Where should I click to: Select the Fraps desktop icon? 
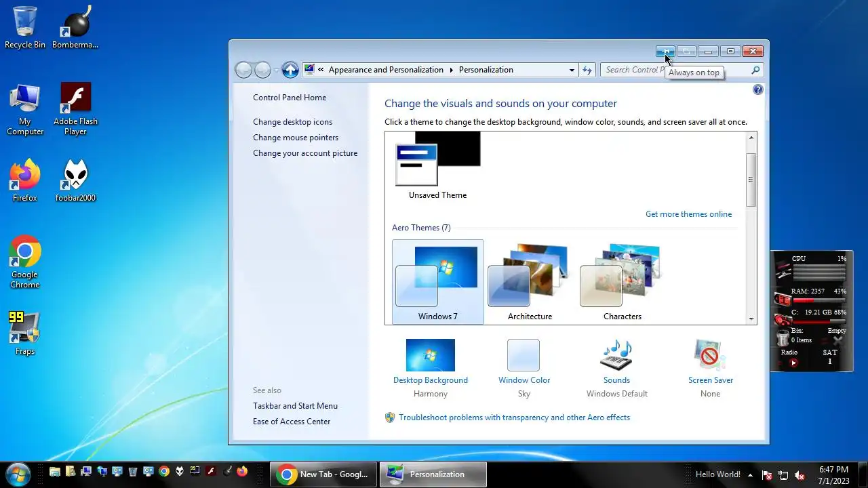tap(25, 333)
